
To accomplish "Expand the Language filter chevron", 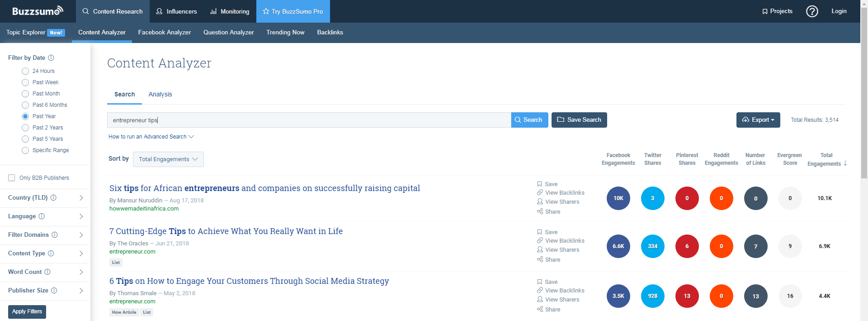I will click(81, 216).
